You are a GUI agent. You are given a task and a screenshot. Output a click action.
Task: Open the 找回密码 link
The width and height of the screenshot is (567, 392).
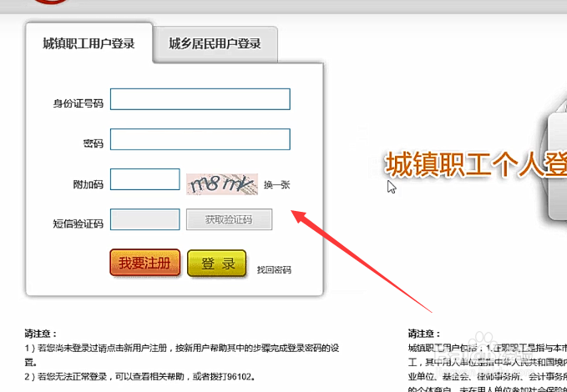(x=274, y=270)
